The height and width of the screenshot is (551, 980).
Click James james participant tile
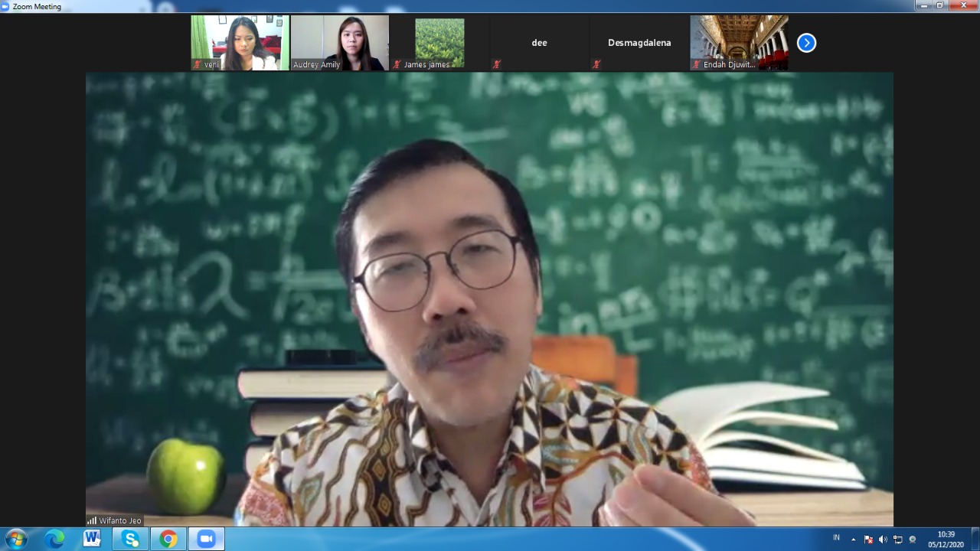439,43
